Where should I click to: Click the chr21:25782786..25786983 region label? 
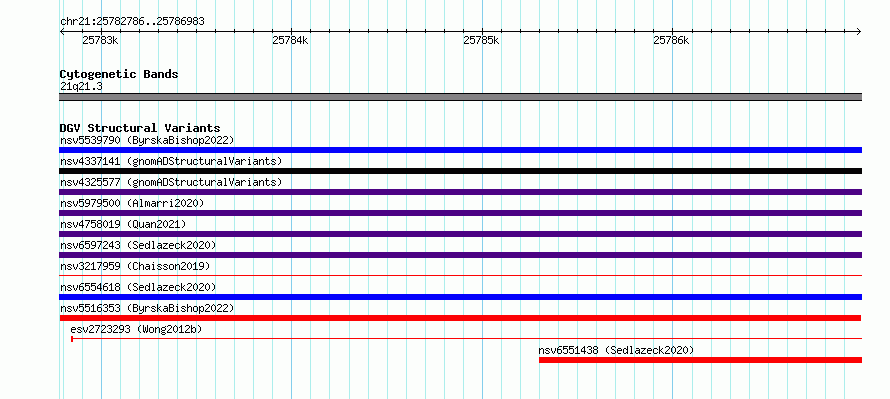point(132,22)
